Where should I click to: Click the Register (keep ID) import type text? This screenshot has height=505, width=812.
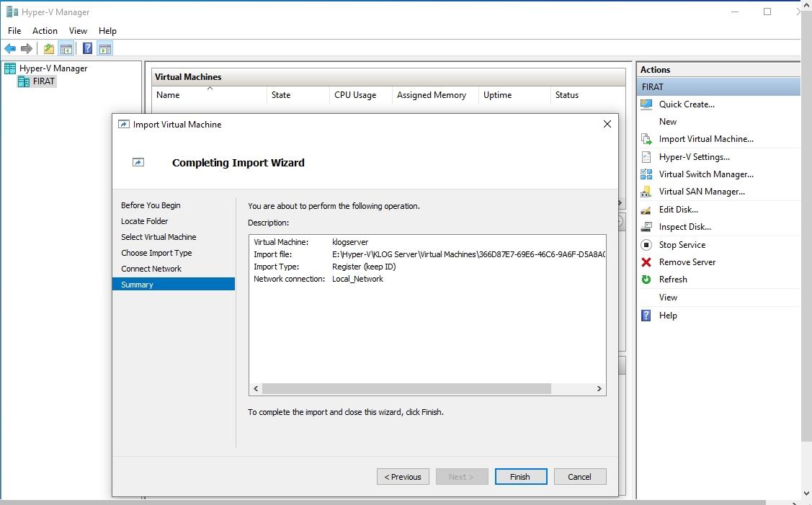tap(364, 267)
